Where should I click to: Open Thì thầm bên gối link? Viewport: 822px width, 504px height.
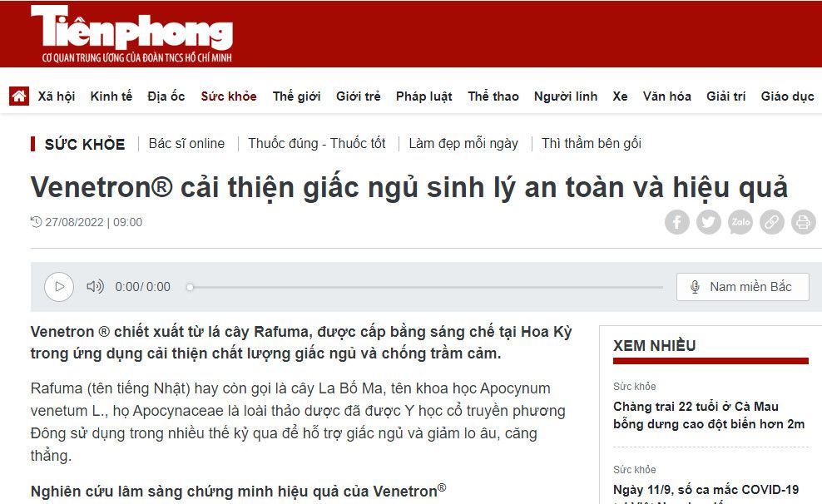[592, 143]
